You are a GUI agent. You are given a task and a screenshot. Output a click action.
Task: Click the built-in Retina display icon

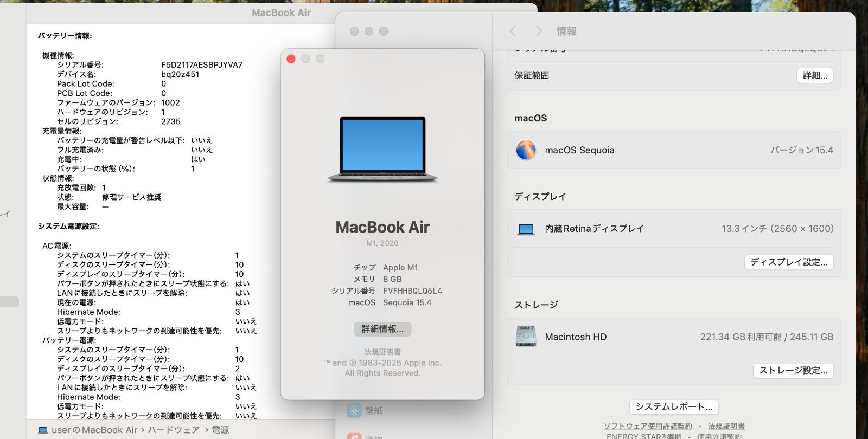point(526,229)
